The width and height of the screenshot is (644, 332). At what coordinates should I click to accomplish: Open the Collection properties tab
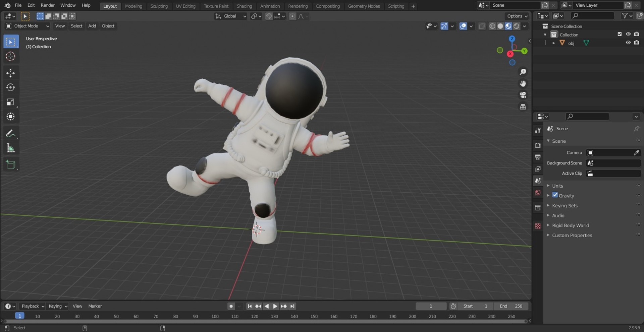[538, 208]
